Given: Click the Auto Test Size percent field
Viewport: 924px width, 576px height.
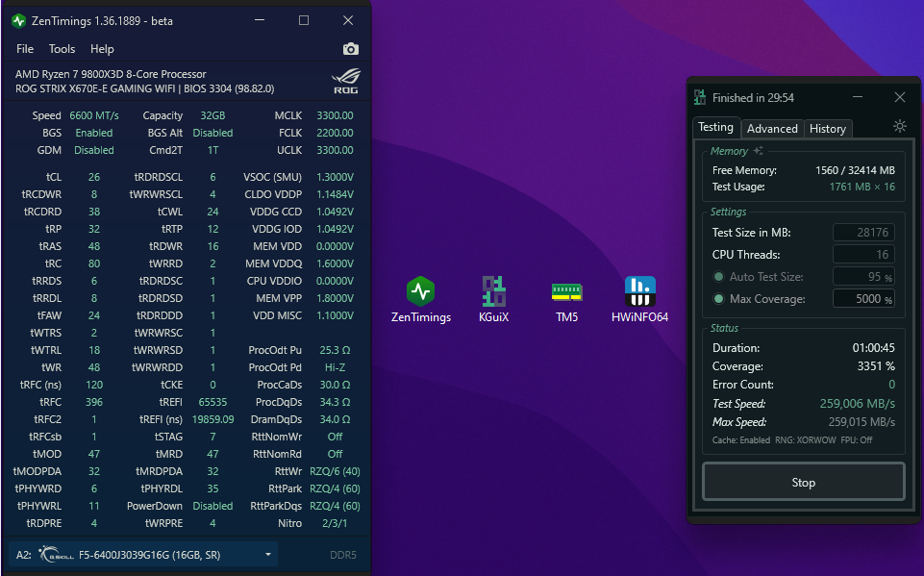Looking at the screenshot, I should (x=863, y=277).
